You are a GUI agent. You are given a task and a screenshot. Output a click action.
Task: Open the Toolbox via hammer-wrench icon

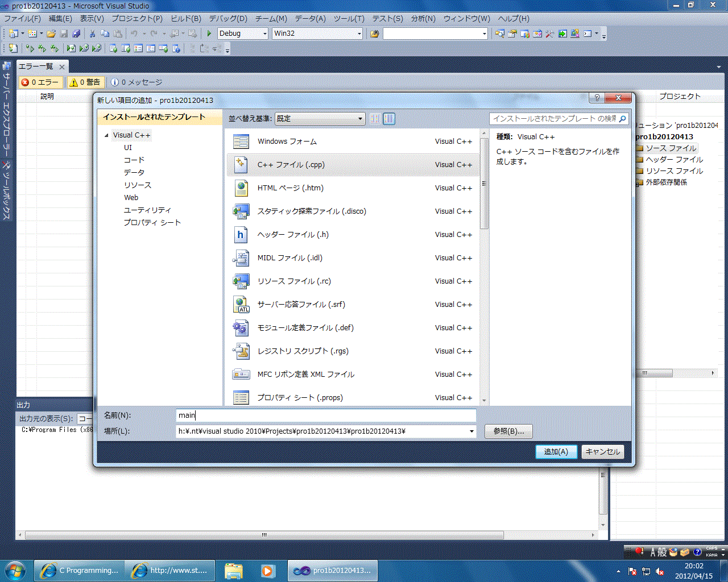549,34
